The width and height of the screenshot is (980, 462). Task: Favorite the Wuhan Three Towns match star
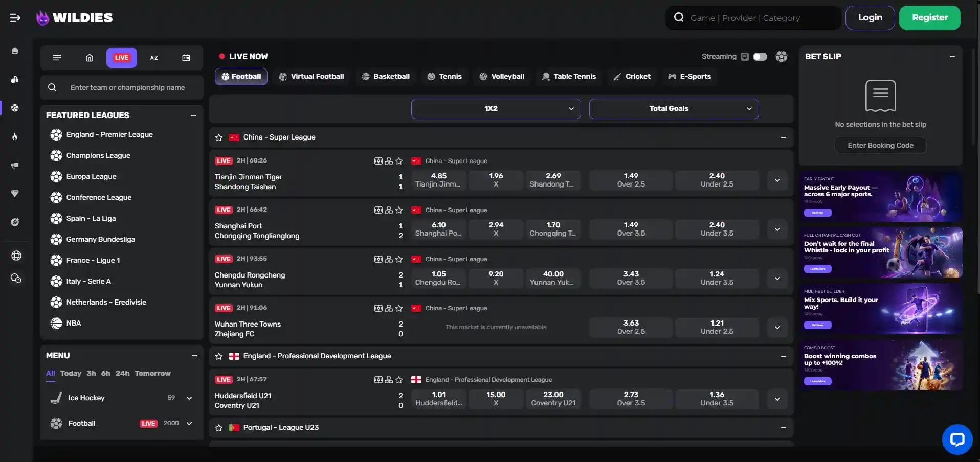(399, 308)
